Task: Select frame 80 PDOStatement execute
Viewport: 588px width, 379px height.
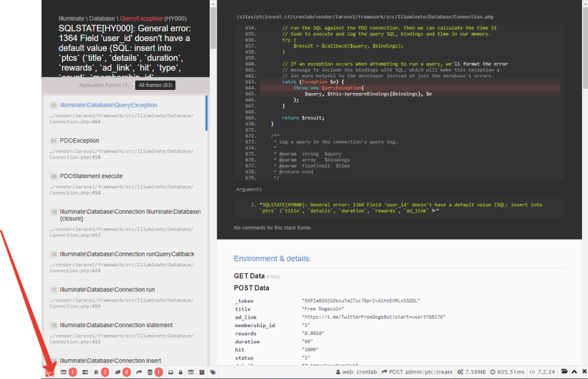Action: [91, 176]
